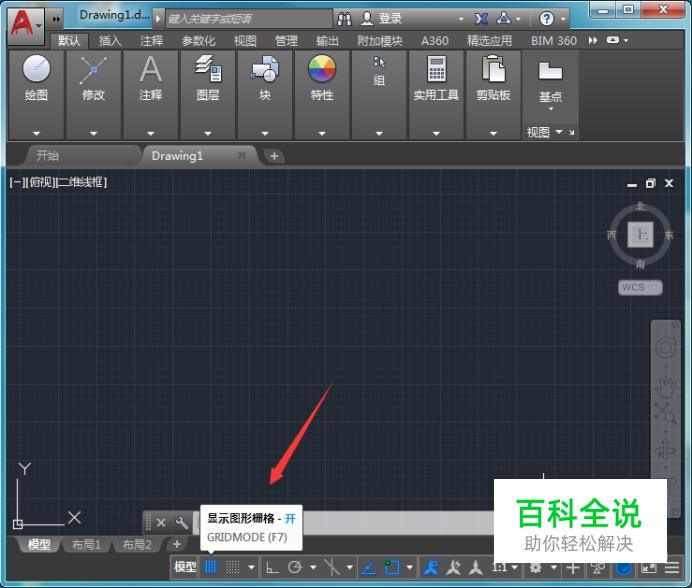692x588 pixels.
Task: Open the 绘图 (Draw) panel icon
Action: pyautogui.click(x=36, y=69)
